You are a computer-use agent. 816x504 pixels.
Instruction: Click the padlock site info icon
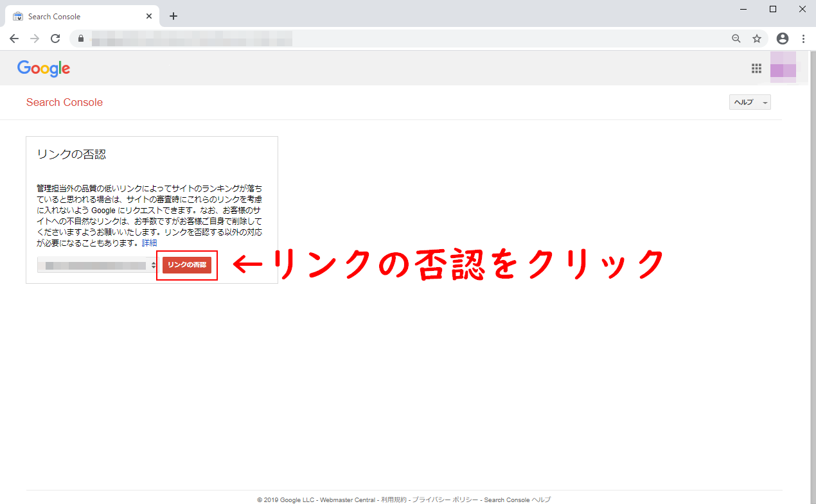[x=81, y=39]
